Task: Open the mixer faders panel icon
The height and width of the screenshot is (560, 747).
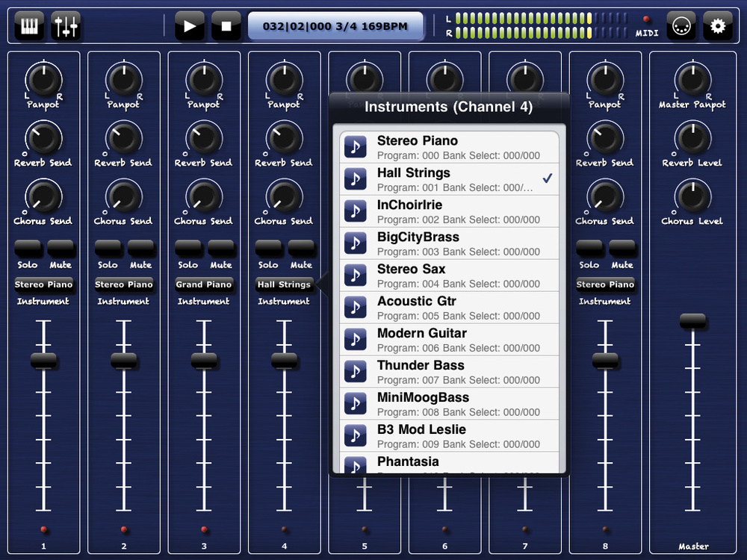Action: [66, 25]
